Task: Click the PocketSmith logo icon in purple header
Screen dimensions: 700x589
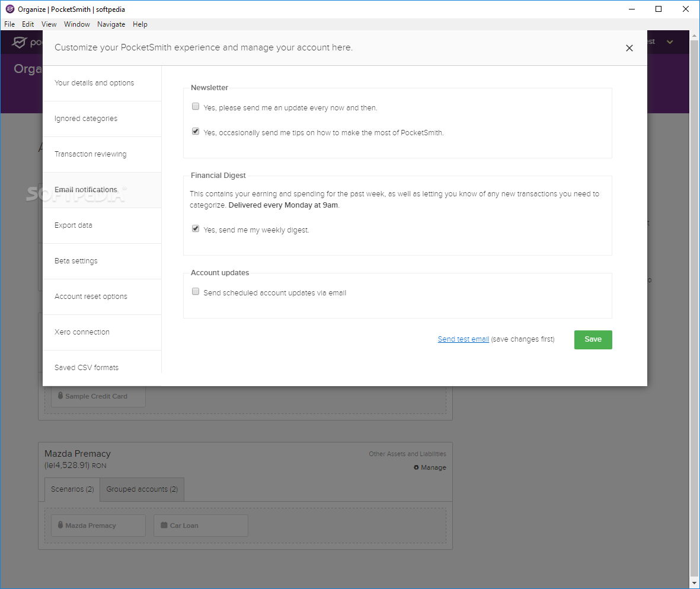Action: [x=19, y=42]
